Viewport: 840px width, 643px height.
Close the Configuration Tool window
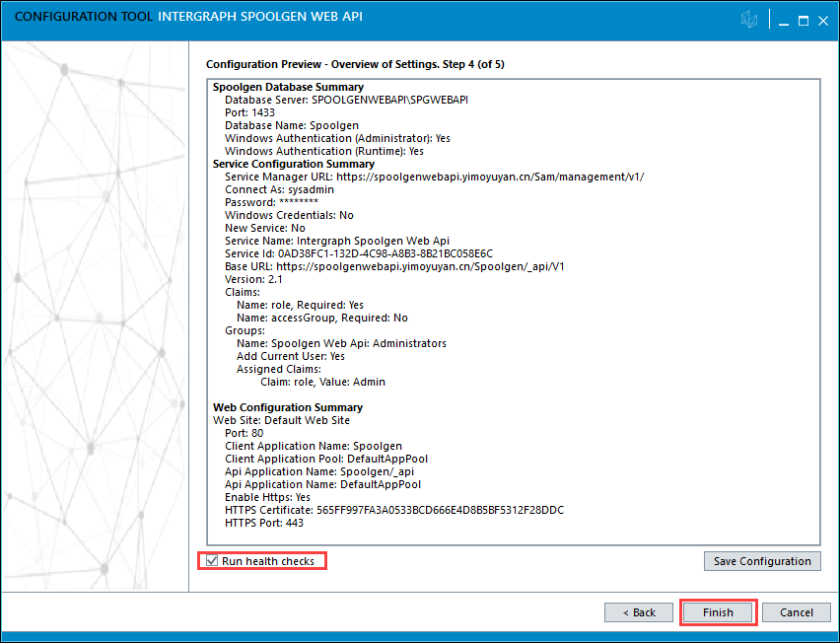click(x=823, y=21)
